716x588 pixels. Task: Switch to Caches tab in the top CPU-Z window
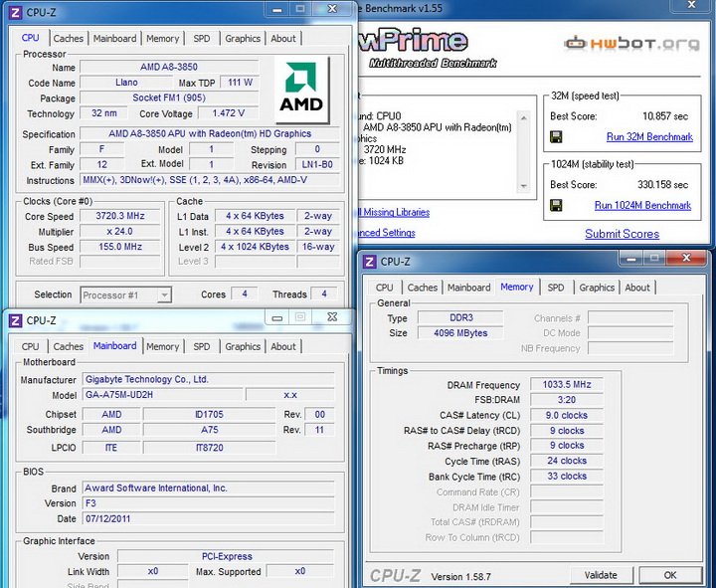[68, 39]
